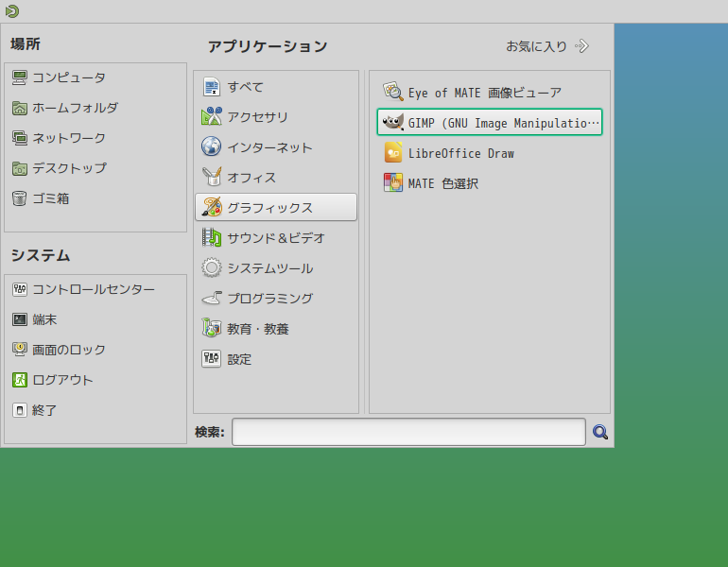Click the ネットワーク network icon
Image resolution: width=728 pixels, height=567 pixels.
(x=20, y=138)
